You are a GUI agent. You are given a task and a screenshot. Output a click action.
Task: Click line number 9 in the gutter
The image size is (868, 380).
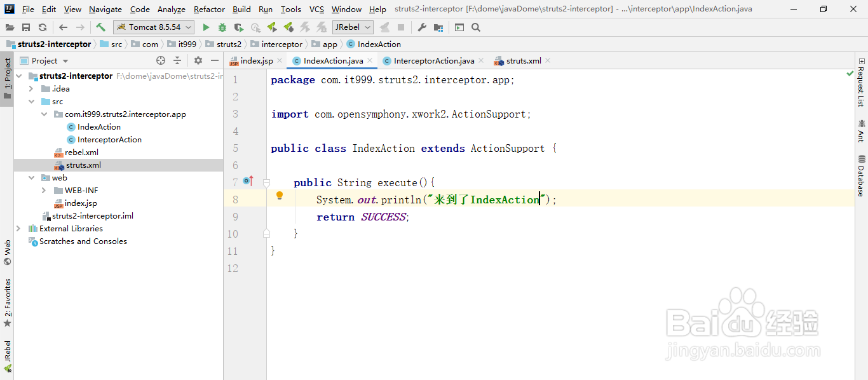(235, 217)
